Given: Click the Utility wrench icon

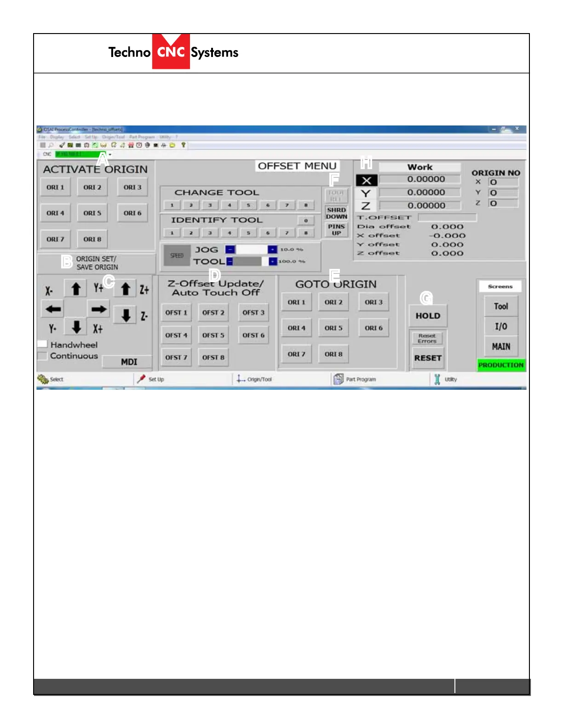Looking at the screenshot, I should (x=437, y=379).
